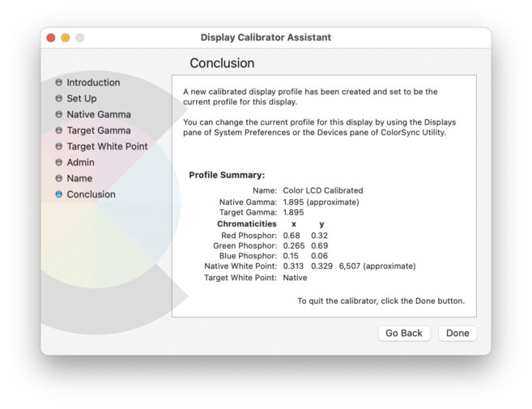Go to Introduction step label
The width and height of the screenshot is (532, 409).
coord(93,83)
